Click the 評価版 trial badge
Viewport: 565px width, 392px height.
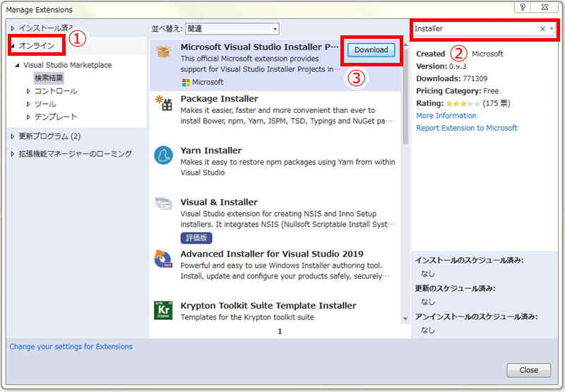[x=196, y=238]
